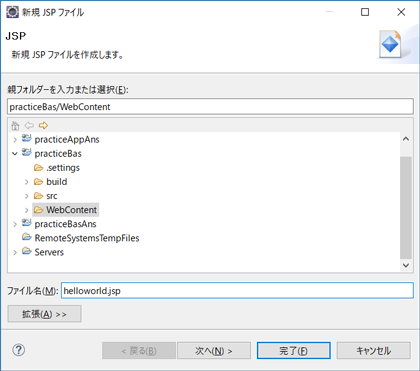The image size is (420, 371).
Task: Click the yellow Forward arrow icon
Action: pos(43,125)
